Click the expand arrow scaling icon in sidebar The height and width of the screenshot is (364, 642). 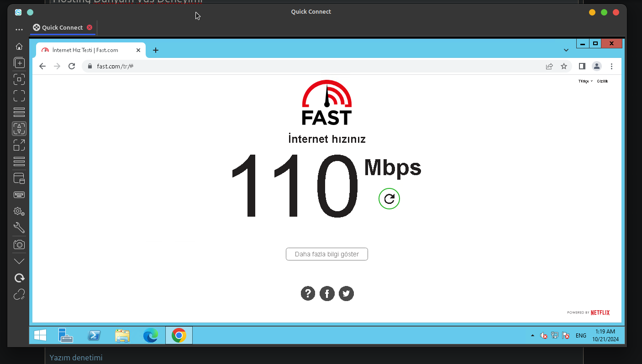(19, 145)
